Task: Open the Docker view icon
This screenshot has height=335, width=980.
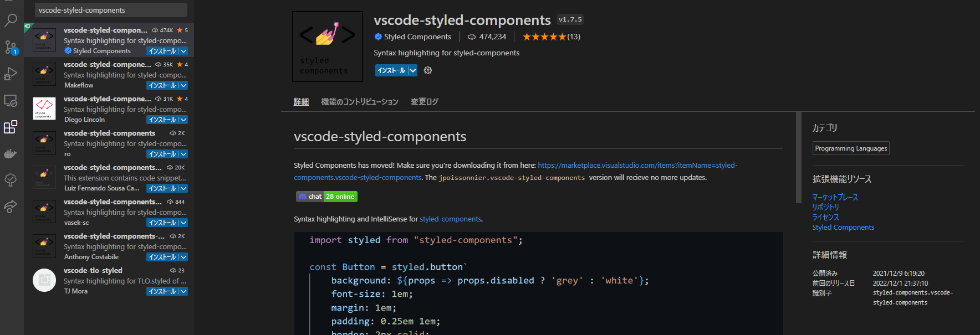Action: coord(11,154)
